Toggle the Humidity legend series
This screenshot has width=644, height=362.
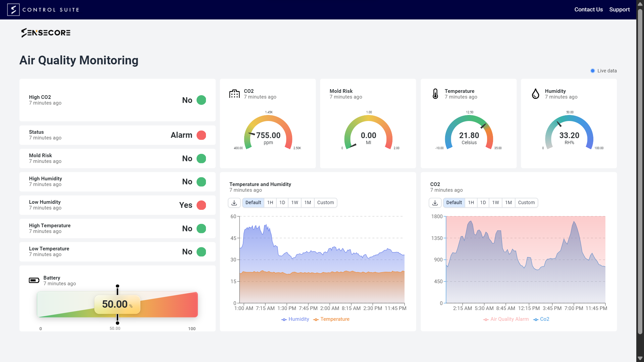point(295,319)
